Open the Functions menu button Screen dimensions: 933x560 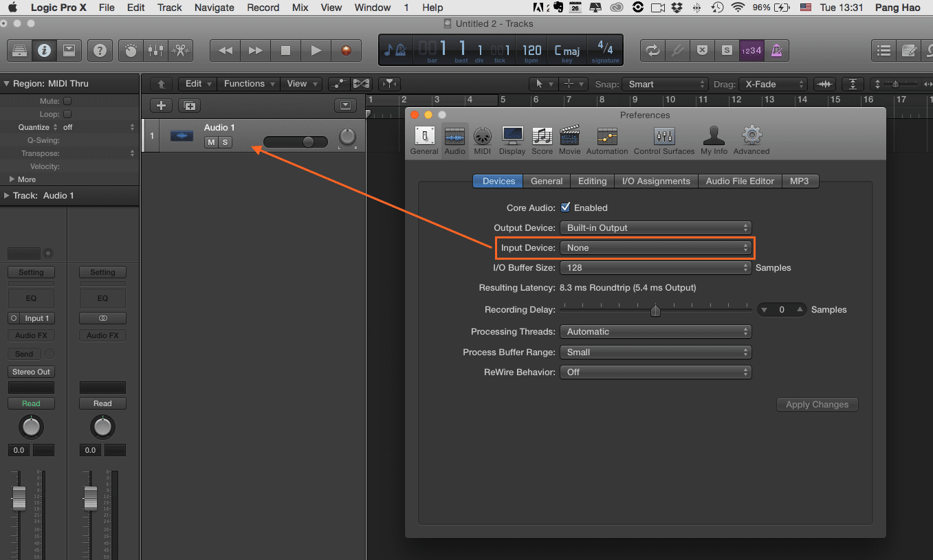coord(249,84)
